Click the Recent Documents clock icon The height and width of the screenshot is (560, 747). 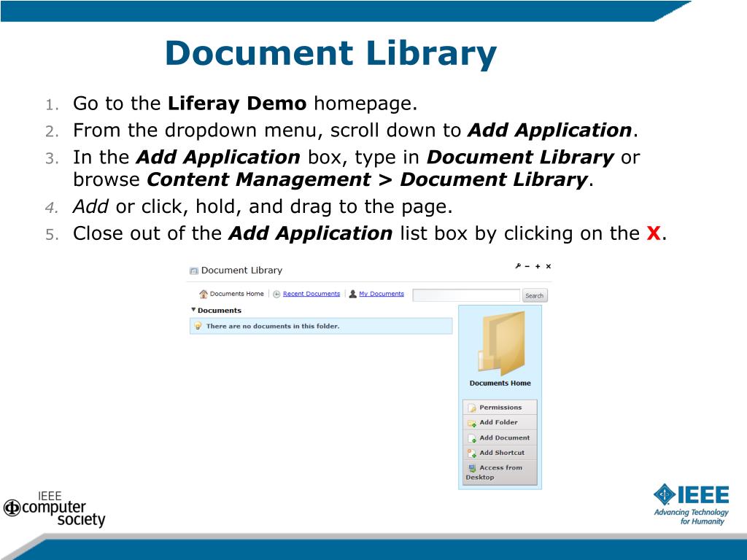point(276,295)
